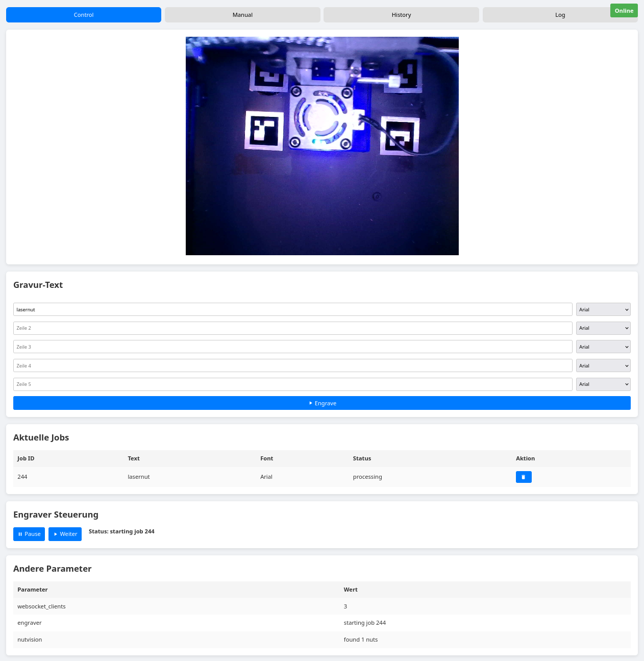Delete job 244 using the trash icon

coord(524,477)
